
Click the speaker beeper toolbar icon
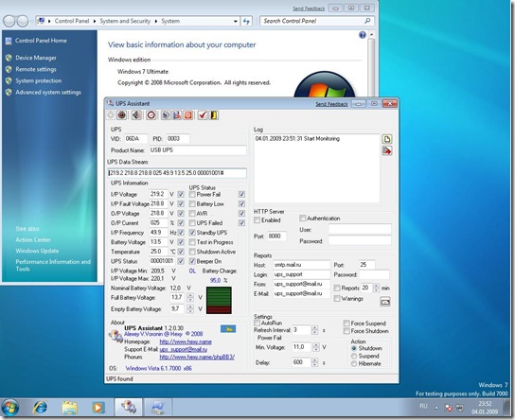(x=136, y=115)
